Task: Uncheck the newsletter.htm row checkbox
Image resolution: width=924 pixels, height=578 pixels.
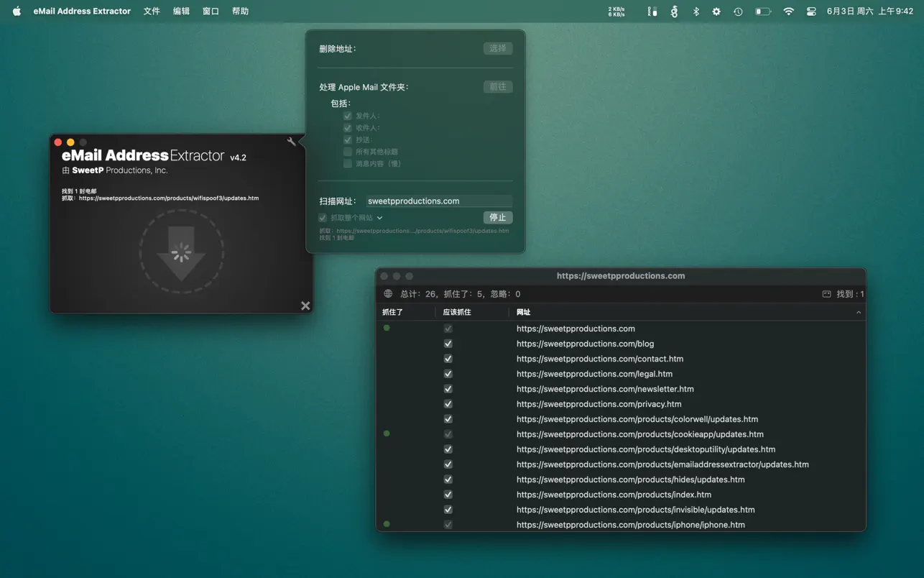Action: pos(448,389)
